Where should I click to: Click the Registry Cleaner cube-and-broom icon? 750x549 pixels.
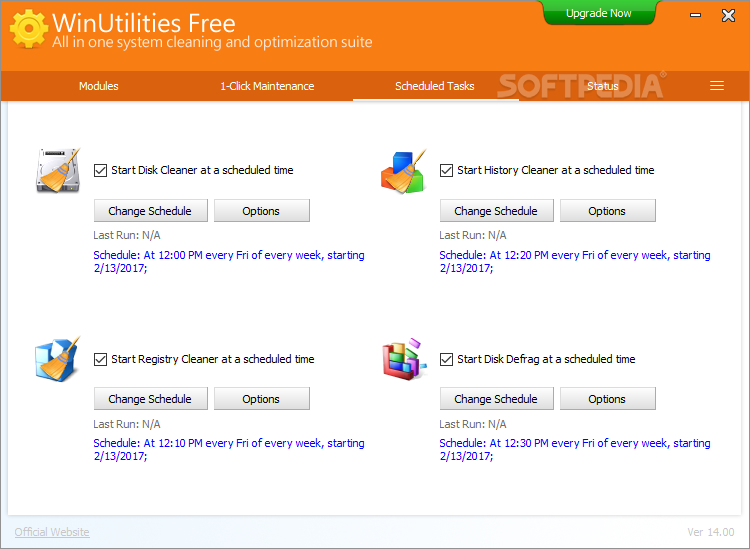pyautogui.click(x=57, y=359)
